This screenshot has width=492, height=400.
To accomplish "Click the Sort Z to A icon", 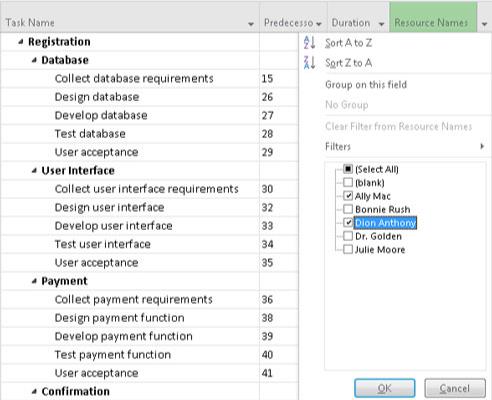I will tap(309, 63).
